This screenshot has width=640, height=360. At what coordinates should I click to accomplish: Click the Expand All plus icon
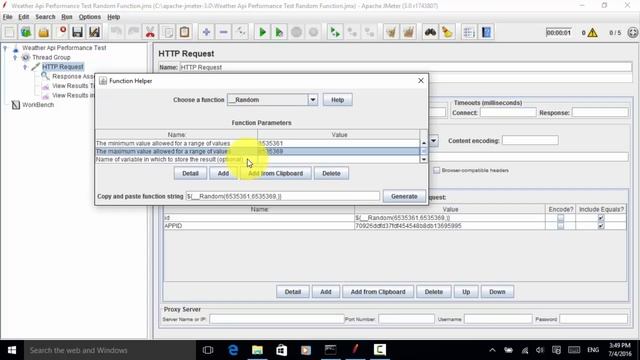coord(206,32)
